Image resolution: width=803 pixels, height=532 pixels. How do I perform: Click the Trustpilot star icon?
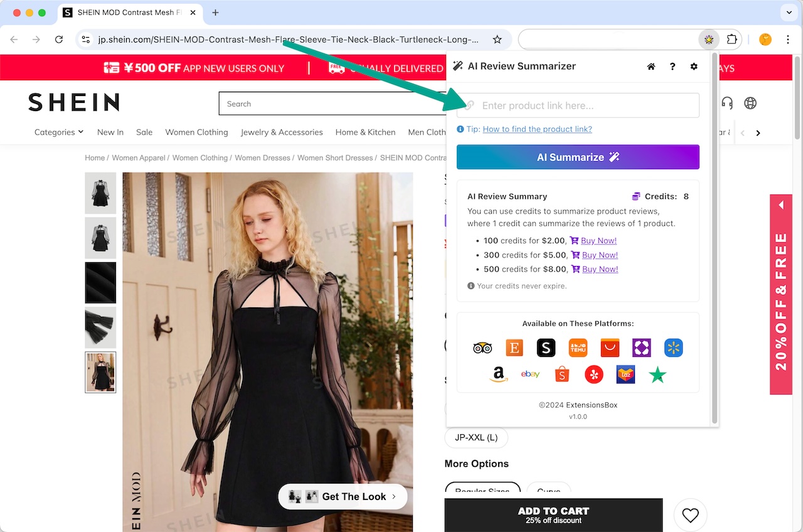coord(657,375)
